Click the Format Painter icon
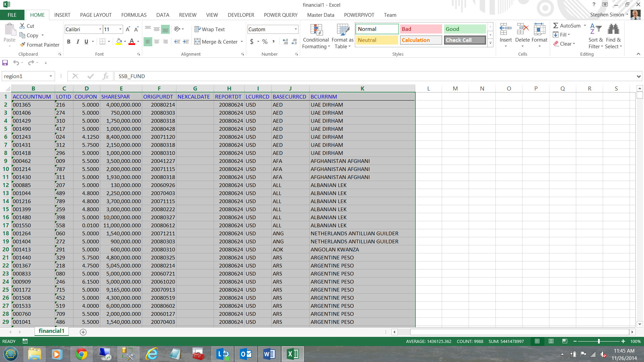The width and height of the screenshot is (644, 362). point(23,45)
